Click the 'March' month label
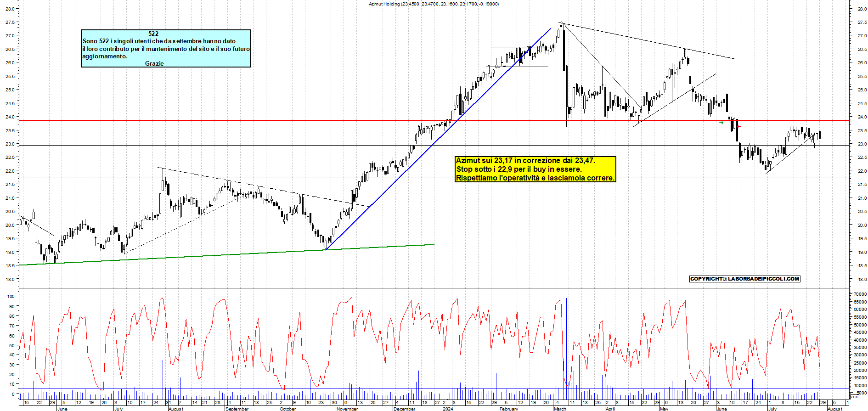This screenshot has height=411, width=868. click(x=560, y=409)
